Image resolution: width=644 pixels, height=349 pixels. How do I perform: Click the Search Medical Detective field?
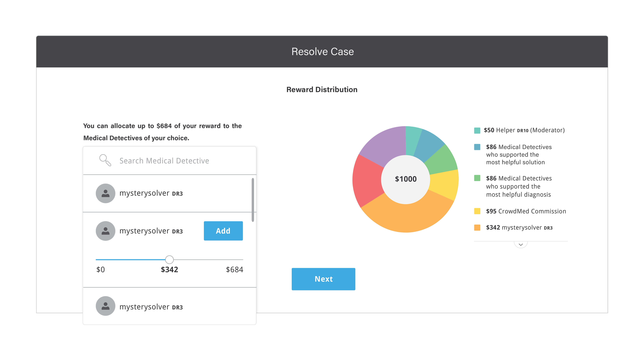(x=169, y=160)
